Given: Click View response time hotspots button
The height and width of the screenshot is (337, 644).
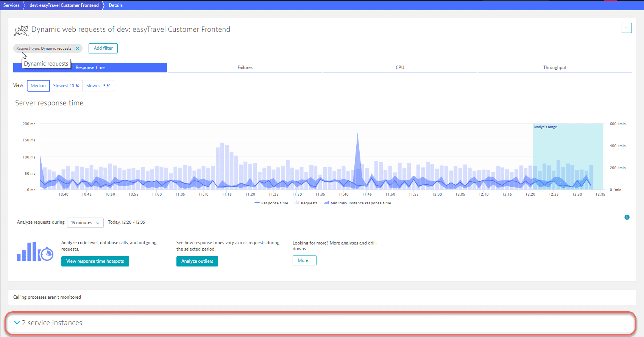Looking at the screenshot, I should 95,261.
